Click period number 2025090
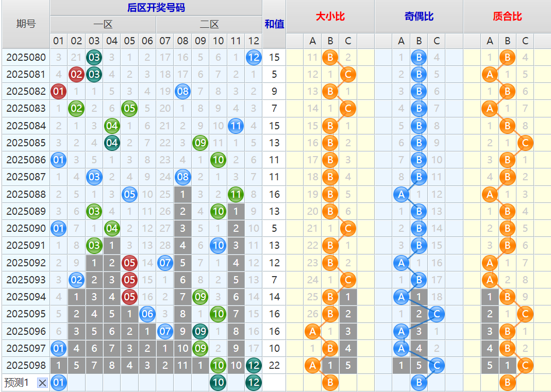This screenshot has width=551, height=392. click(x=26, y=228)
